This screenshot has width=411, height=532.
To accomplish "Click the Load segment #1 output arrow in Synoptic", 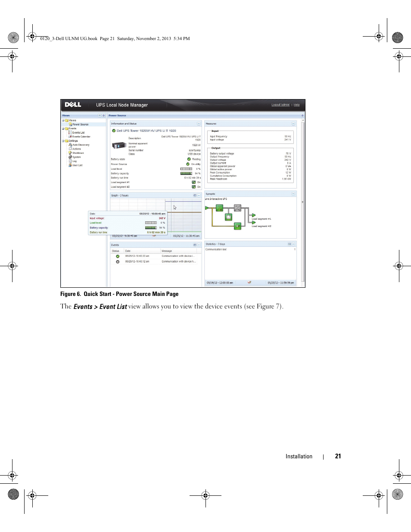I will [x=254, y=215].
